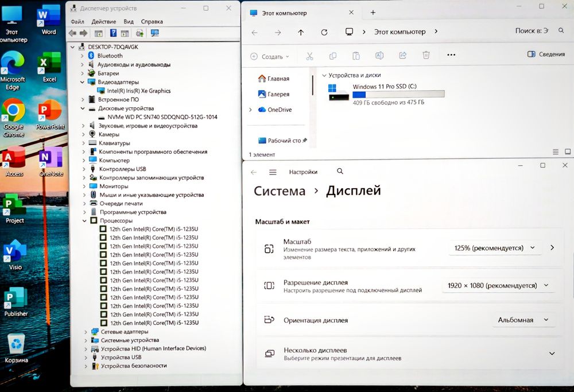Open Главная in Explorer sidebar
The width and height of the screenshot is (574, 392).
pos(273,79)
